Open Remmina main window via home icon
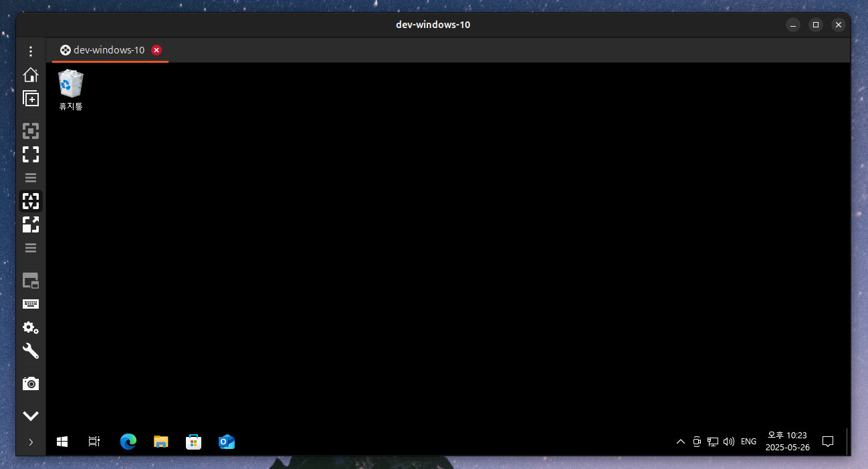This screenshot has height=469, width=868. tap(31, 75)
